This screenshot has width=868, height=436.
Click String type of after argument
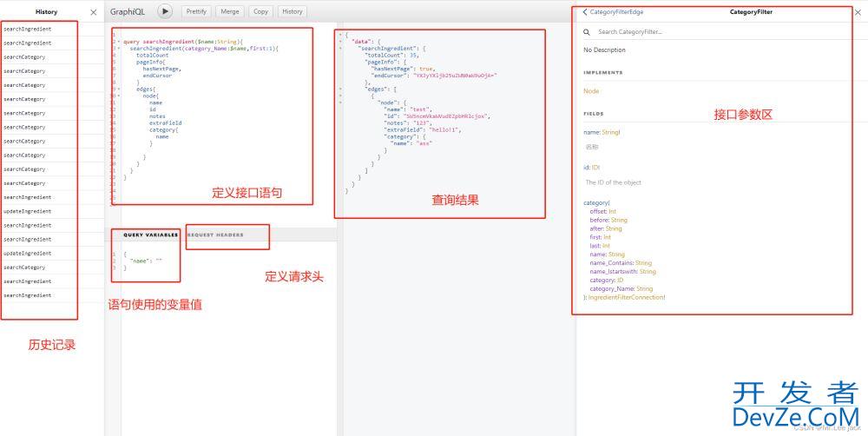[x=614, y=228]
